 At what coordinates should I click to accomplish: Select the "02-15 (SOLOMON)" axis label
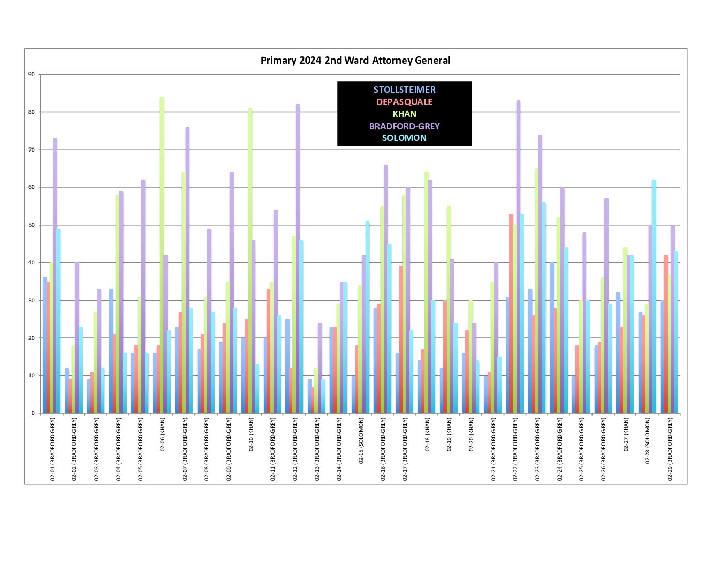pyautogui.click(x=361, y=440)
